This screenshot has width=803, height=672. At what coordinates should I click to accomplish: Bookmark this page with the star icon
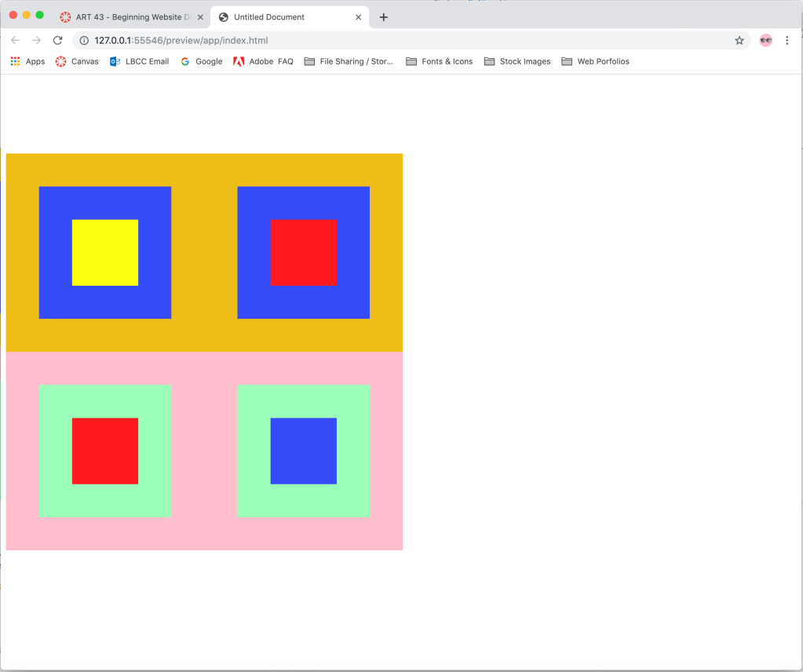pyautogui.click(x=739, y=41)
